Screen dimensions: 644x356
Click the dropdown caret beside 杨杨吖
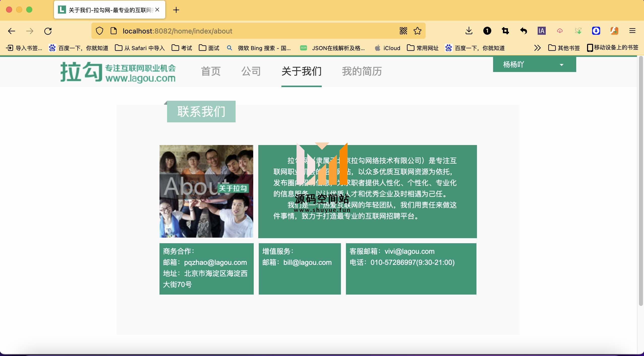coord(561,65)
